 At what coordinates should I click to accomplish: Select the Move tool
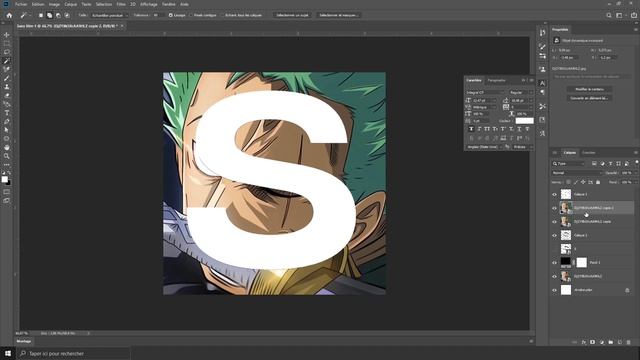pyautogui.click(x=7, y=35)
